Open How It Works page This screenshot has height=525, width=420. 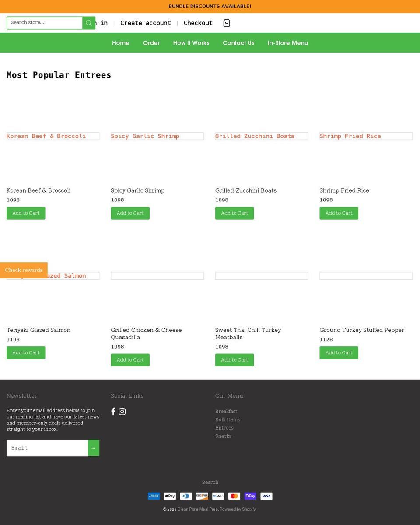click(191, 43)
